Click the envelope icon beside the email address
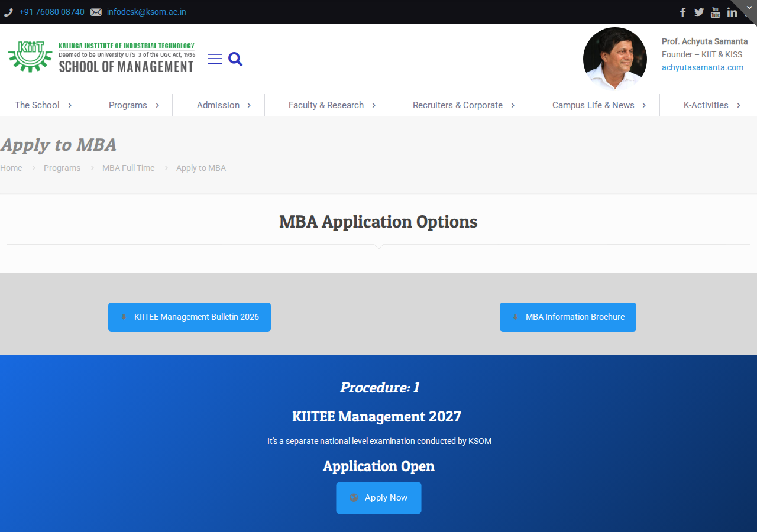This screenshot has width=757, height=532. tap(96, 12)
